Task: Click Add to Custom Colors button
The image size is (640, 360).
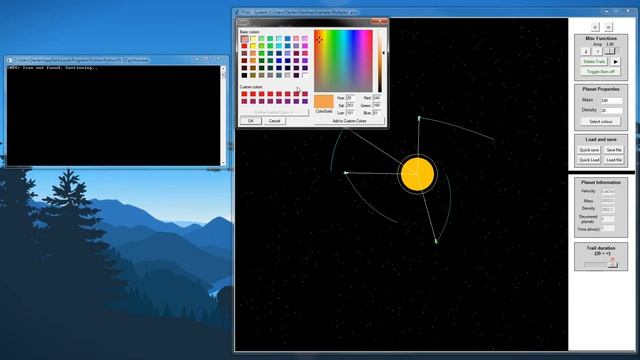Action: click(349, 121)
